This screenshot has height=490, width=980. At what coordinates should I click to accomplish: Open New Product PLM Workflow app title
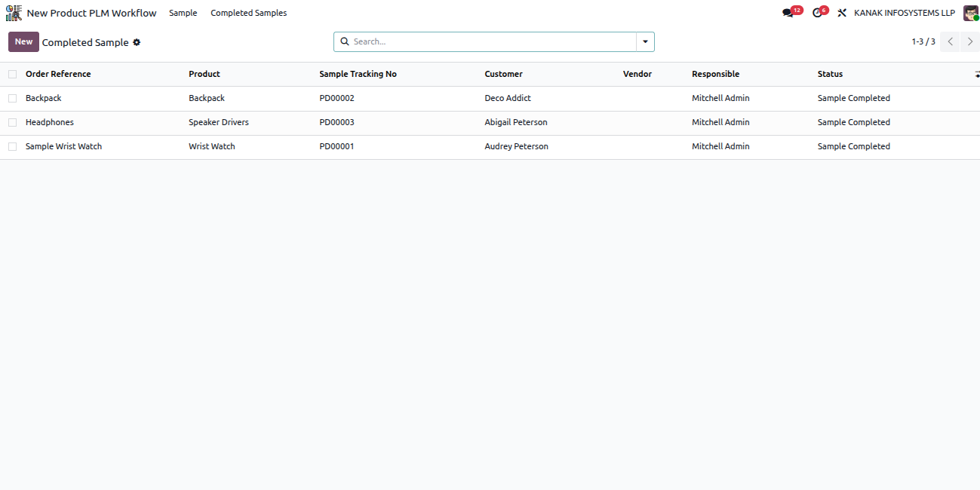pos(92,13)
